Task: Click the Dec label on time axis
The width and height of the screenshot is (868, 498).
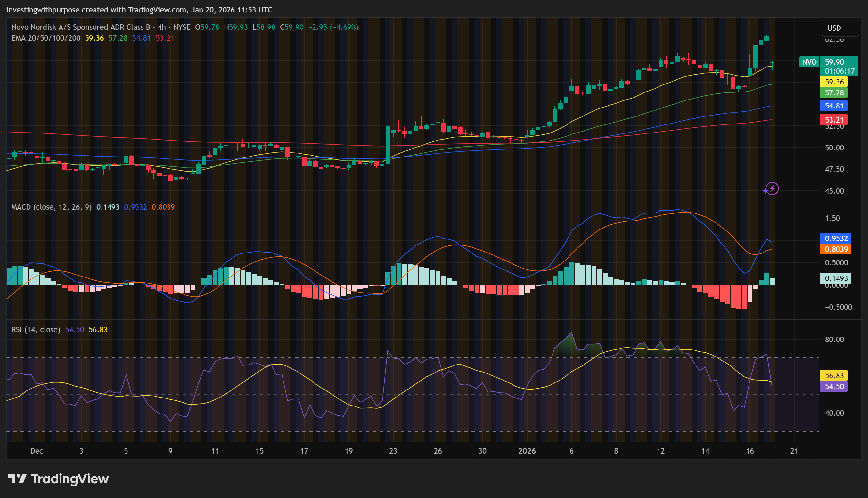Action: point(37,451)
